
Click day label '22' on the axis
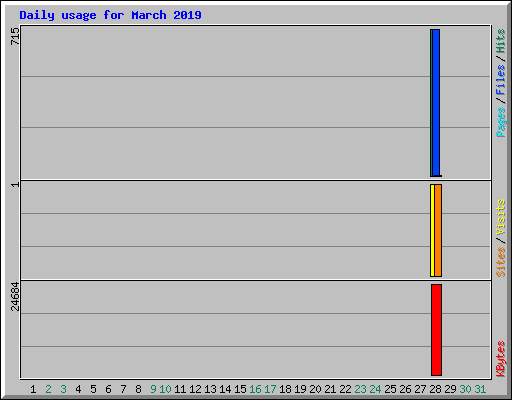click(x=345, y=389)
